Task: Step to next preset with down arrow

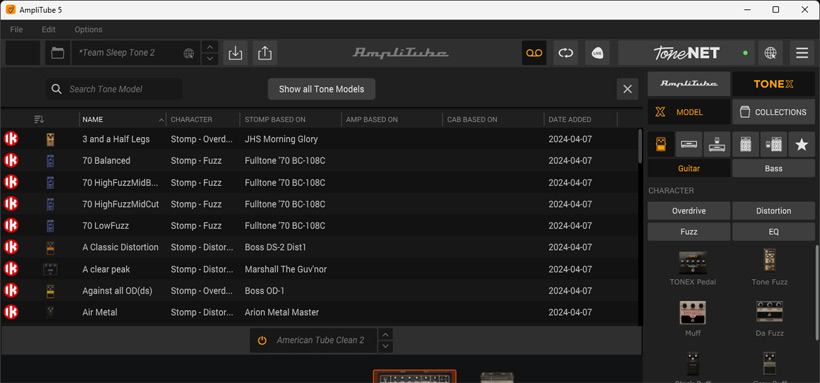Action: point(210,59)
